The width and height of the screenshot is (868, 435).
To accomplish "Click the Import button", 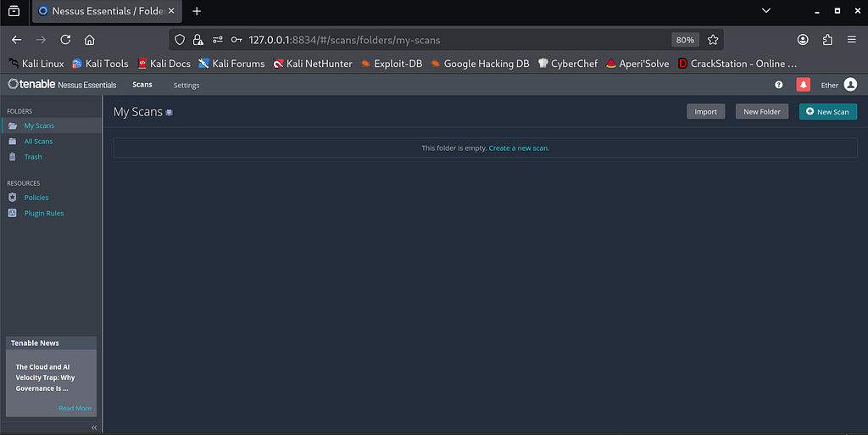I will coord(706,112).
